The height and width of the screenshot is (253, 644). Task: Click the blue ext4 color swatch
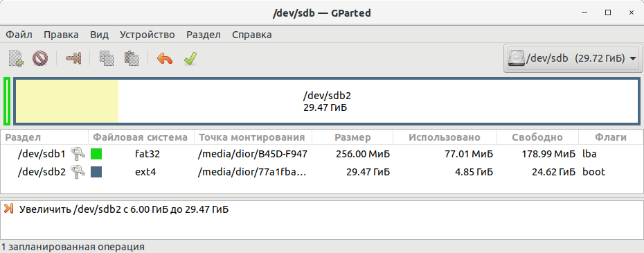pyautogui.click(x=96, y=172)
